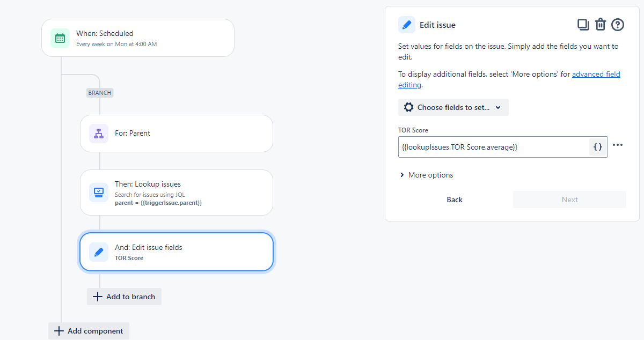
Task: Click the duplicate component icon
Action: tap(583, 24)
